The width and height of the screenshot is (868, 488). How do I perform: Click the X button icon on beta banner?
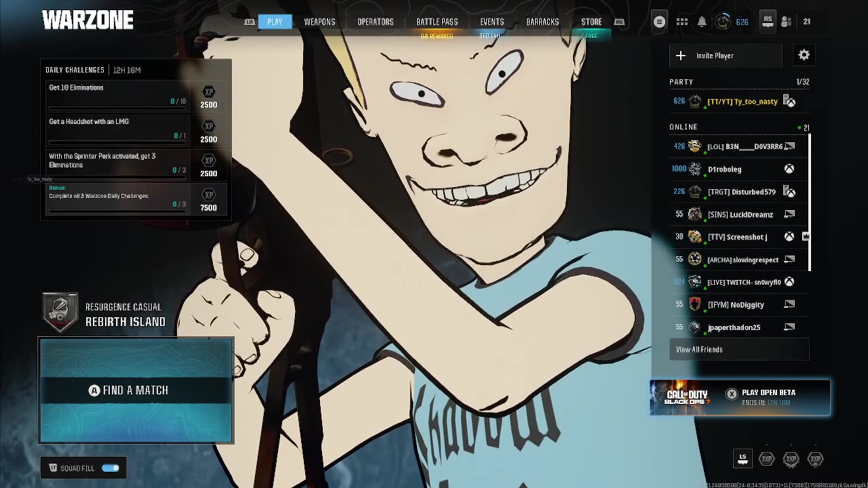pos(731,394)
